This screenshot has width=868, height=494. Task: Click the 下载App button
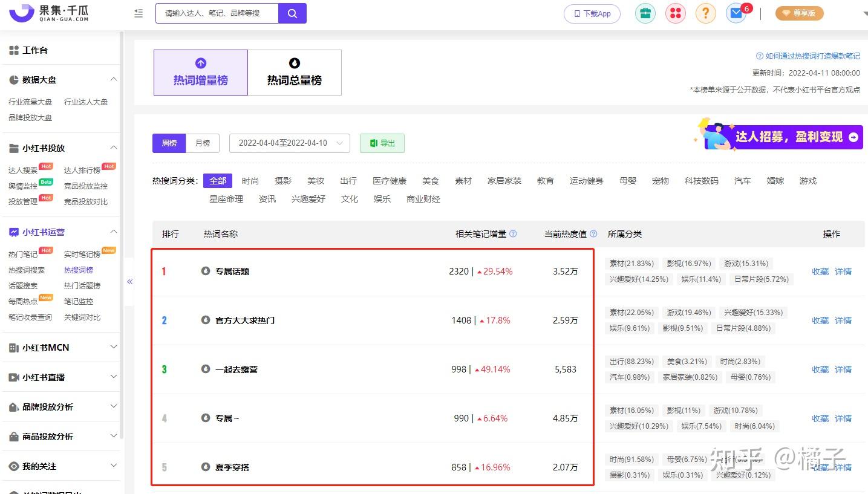(x=592, y=13)
